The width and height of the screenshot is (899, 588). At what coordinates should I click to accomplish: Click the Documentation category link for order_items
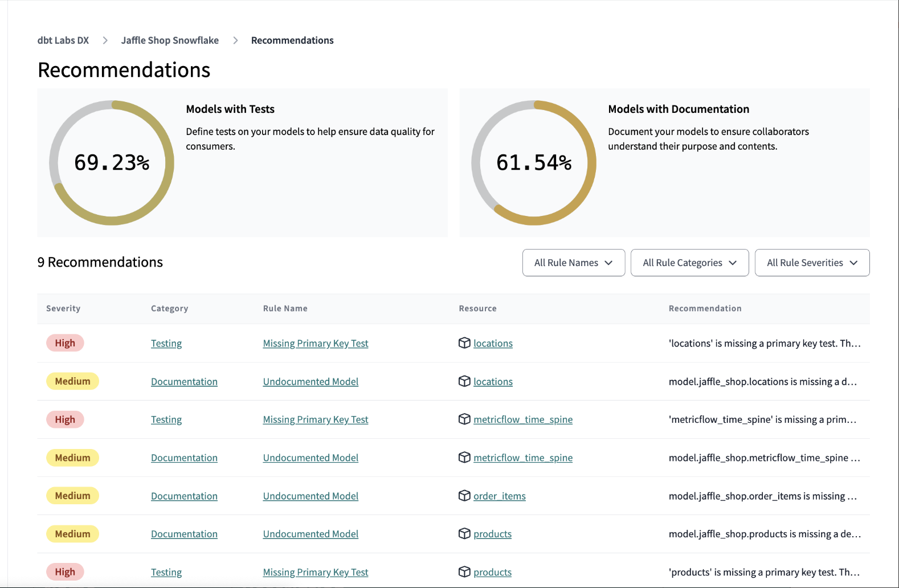pos(184,496)
